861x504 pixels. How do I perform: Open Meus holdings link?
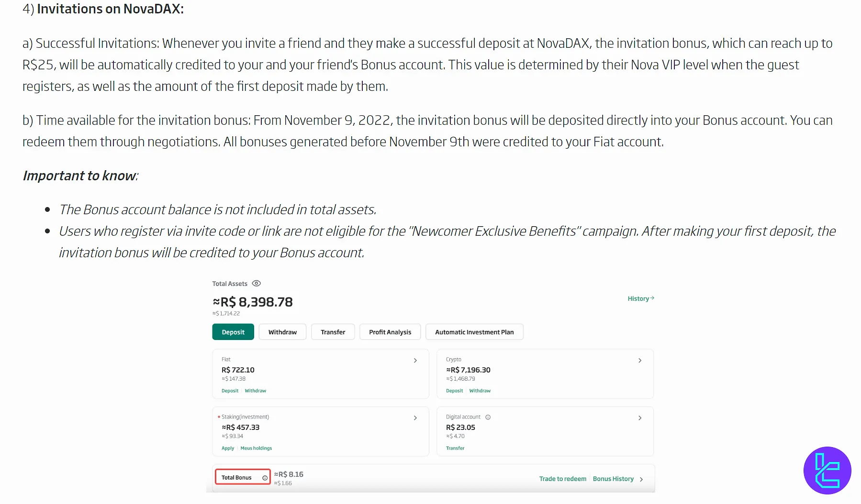click(x=256, y=448)
